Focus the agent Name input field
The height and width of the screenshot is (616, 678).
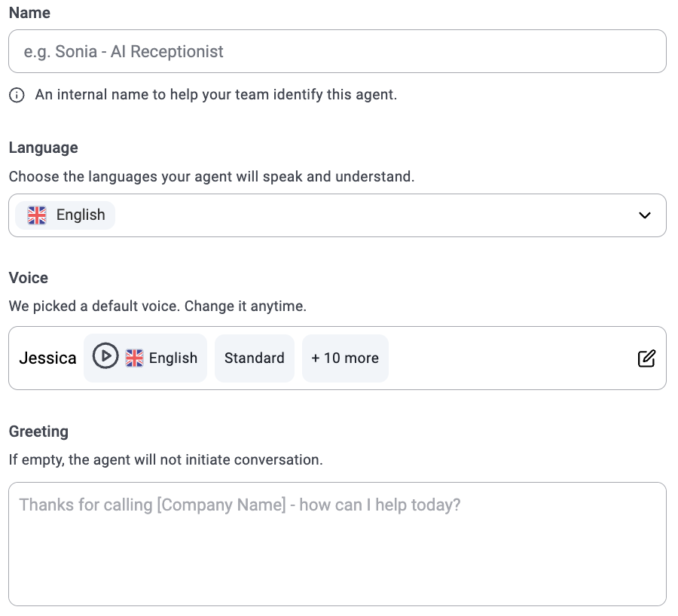pos(337,51)
